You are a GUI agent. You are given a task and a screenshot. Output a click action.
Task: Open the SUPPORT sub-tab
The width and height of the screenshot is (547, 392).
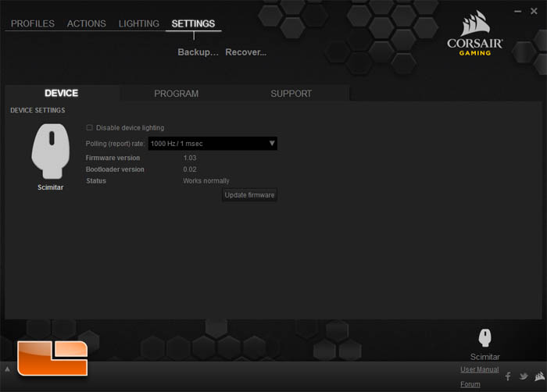point(291,94)
